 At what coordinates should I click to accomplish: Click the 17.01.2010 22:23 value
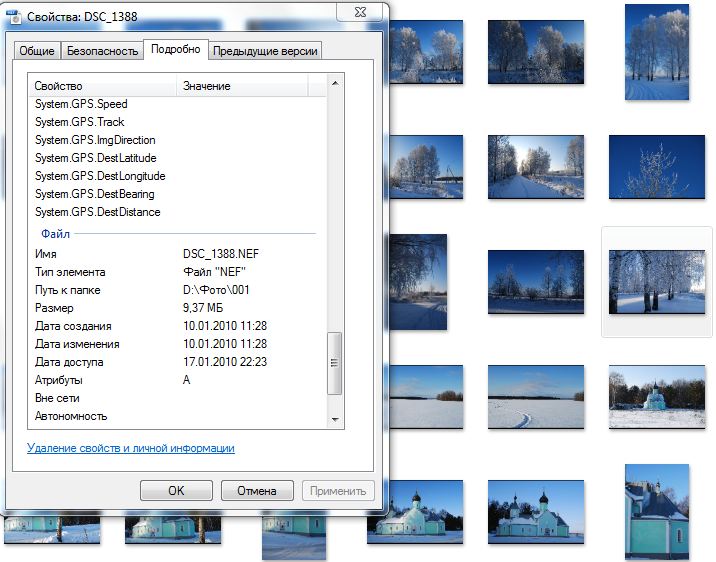pos(225,362)
